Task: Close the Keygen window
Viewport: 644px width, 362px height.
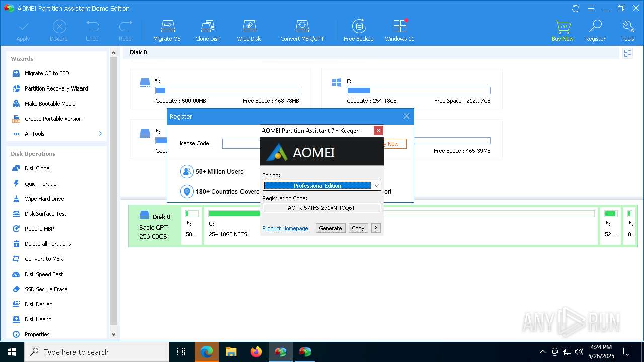Action: click(x=378, y=131)
